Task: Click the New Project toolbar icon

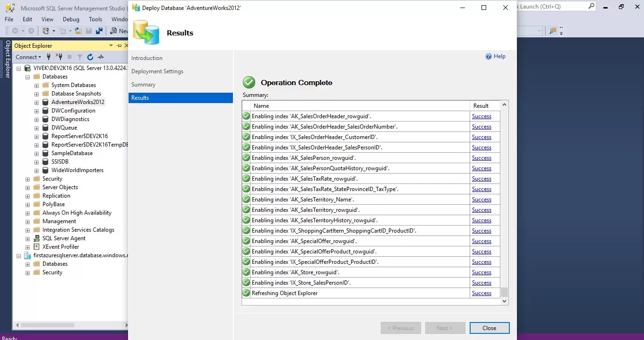Action: point(46,31)
